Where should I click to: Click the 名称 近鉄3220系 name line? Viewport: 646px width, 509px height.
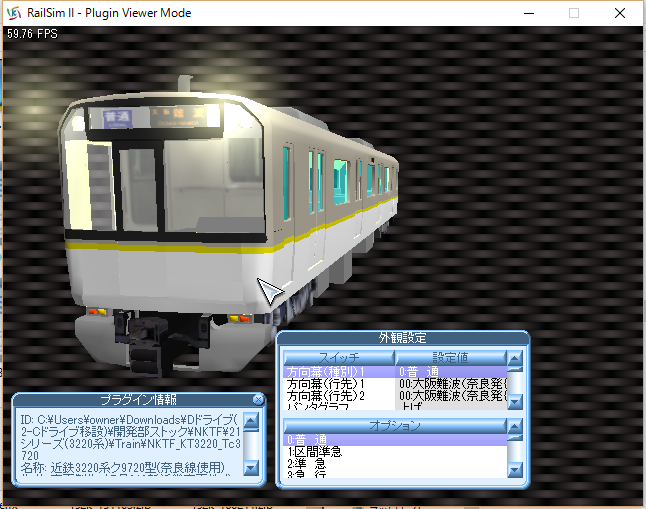(x=123, y=468)
